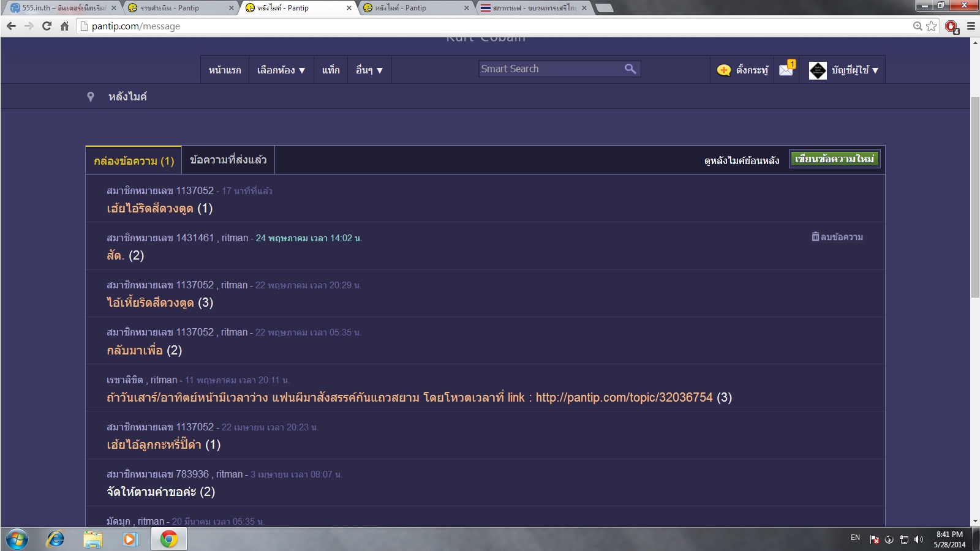This screenshot has height=551, width=980.
Task: Open message about วันเสาร์/อาทิตย์ with pantip link
Action: pos(419,397)
